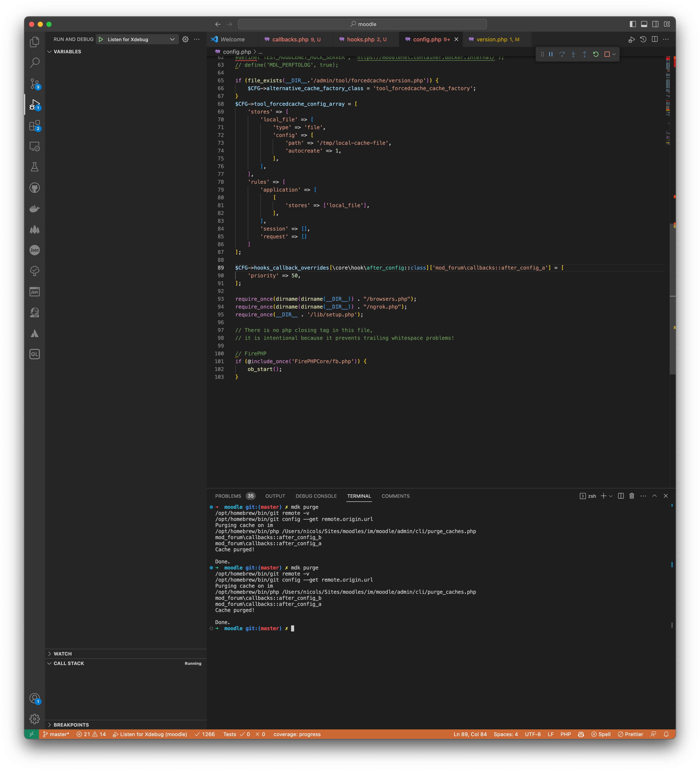Open the Explorer view in activity bar
Viewport: 700px width, 771px height.
coord(34,42)
